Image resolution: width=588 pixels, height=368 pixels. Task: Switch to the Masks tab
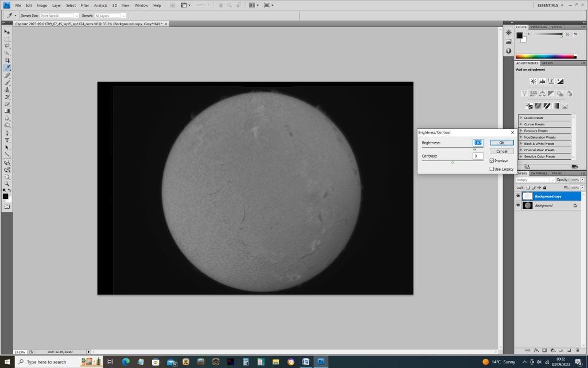547,63
